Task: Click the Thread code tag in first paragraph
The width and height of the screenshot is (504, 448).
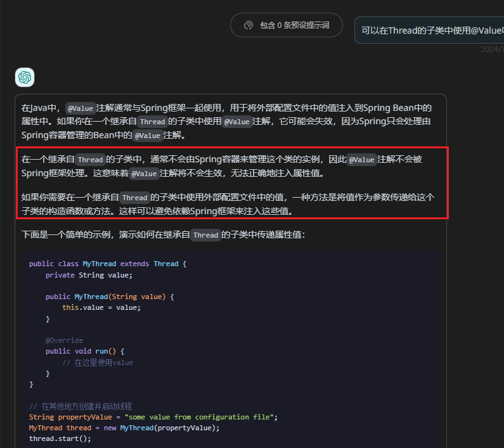Action: (x=152, y=122)
